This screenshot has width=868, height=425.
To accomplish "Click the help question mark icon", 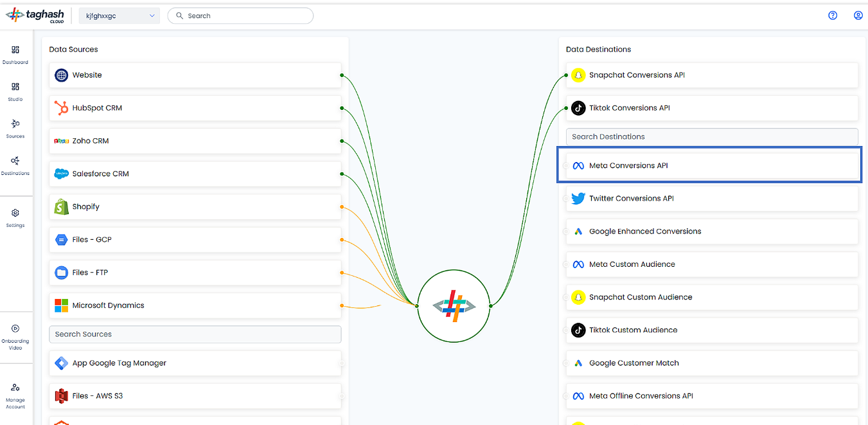I will (x=833, y=15).
